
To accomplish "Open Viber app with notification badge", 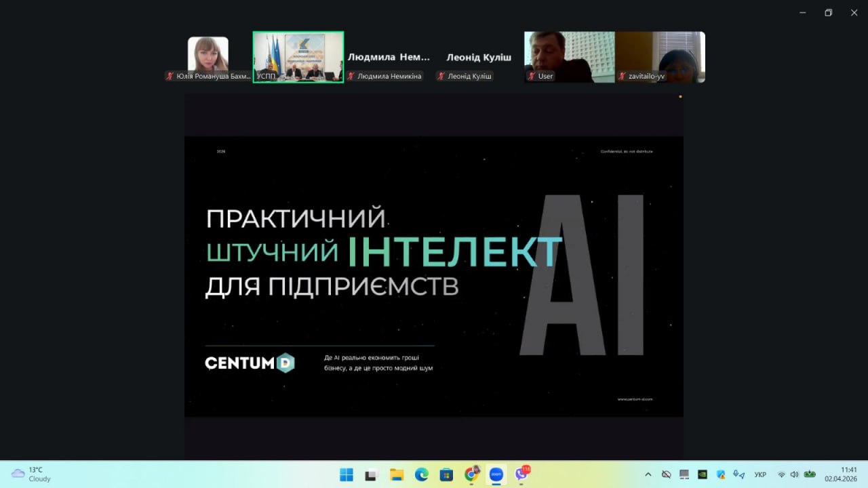I will pos(521,474).
